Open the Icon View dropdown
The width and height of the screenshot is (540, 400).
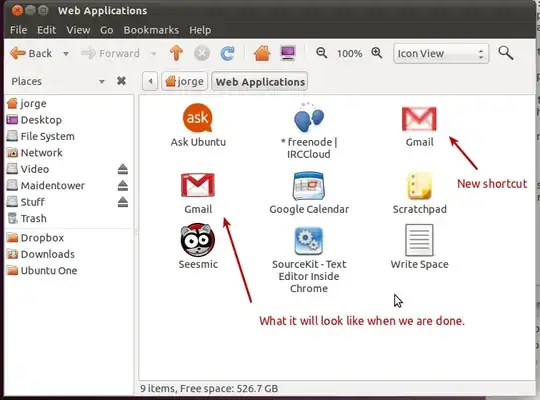[x=441, y=53]
